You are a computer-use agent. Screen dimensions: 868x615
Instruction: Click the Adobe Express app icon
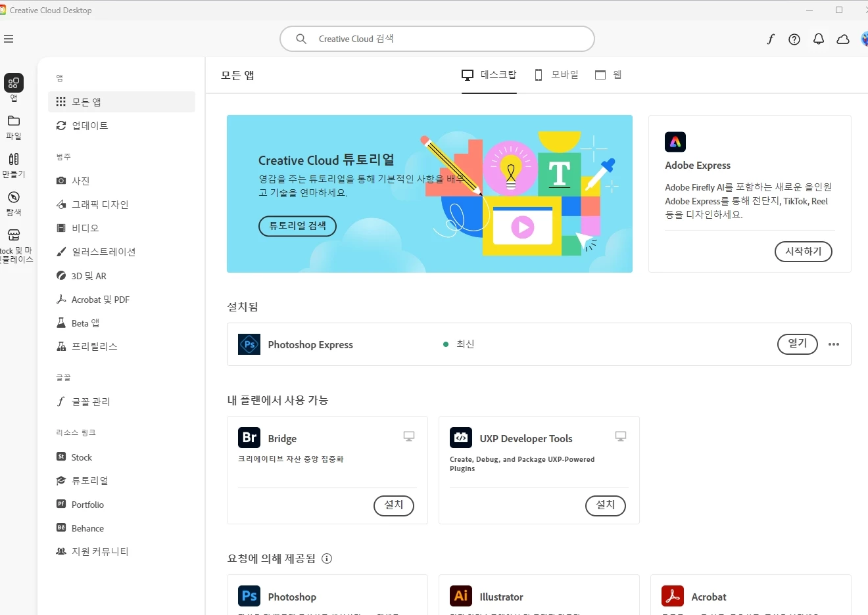675,142
